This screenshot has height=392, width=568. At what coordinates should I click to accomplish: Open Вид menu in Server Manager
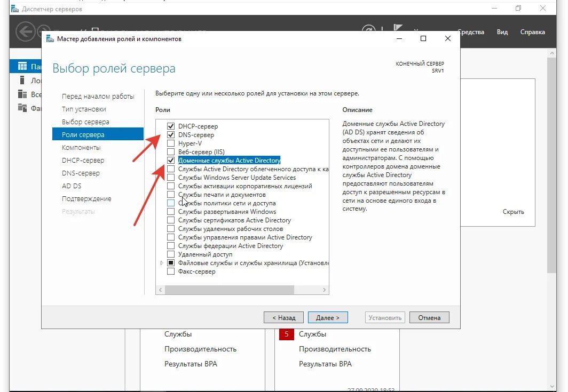click(x=502, y=32)
